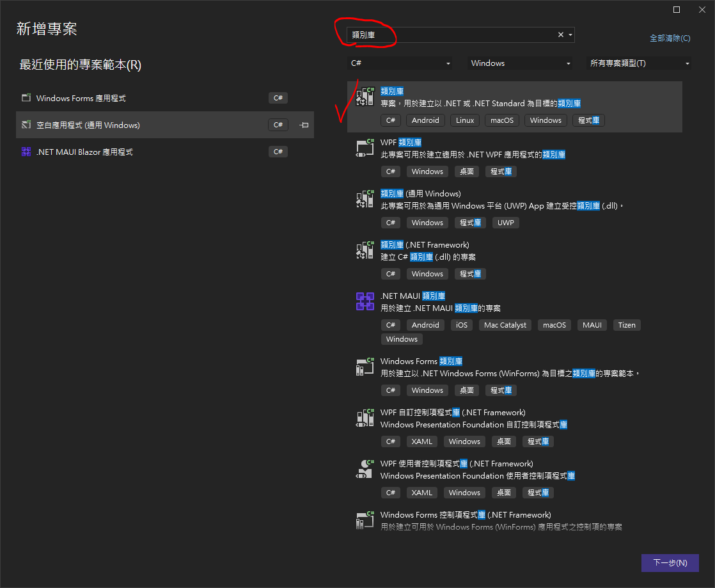Click the Windows Forms 控制項程式庫 template icon
Image resolution: width=715 pixels, height=588 pixels.
pos(365,520)
